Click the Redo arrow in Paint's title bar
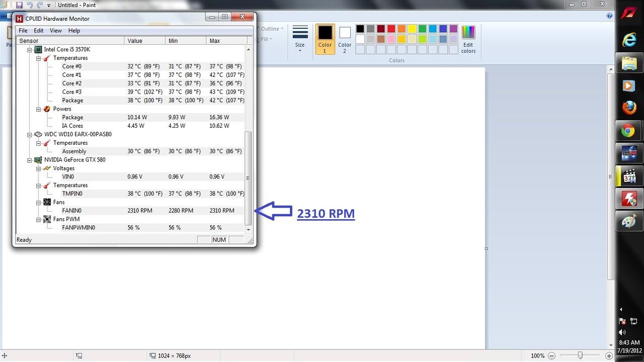The height and width of the screenshot is (362, 644). 39,5
